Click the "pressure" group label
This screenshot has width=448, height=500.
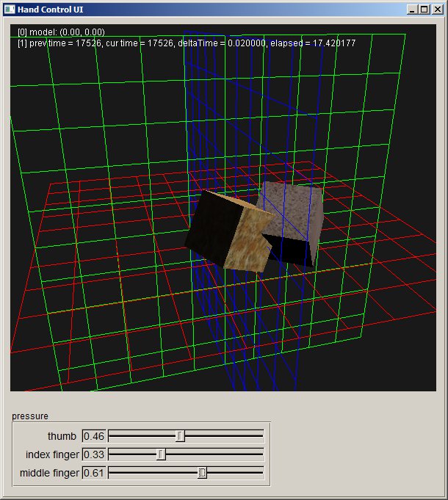tap(30, 416)
